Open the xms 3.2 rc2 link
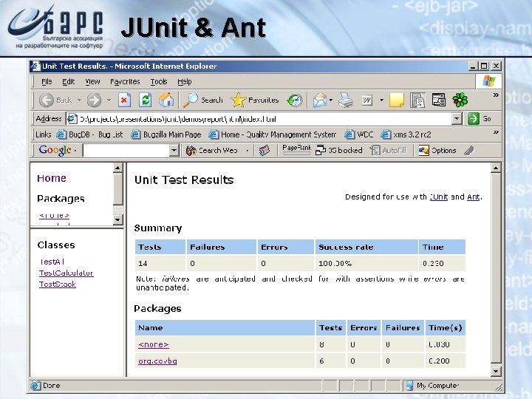The height and width of the screenshot is (399, 532). tap(406, 134)
